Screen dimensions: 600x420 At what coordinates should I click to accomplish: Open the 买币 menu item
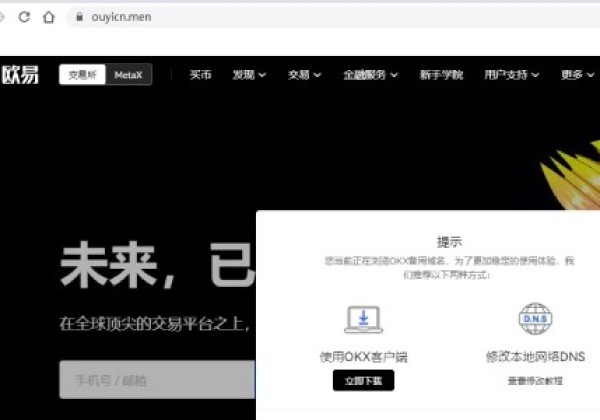coord(201,75)
